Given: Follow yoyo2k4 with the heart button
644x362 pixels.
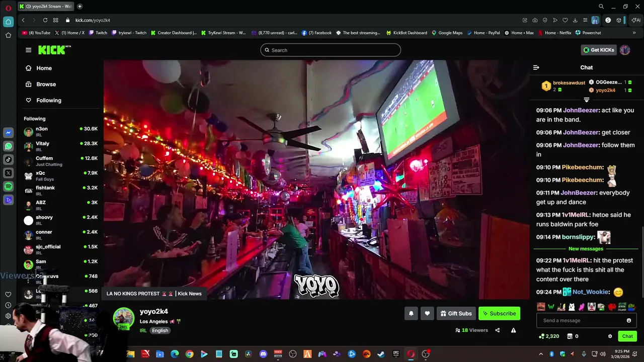Looking at the screenshot, I should (427, 313).
